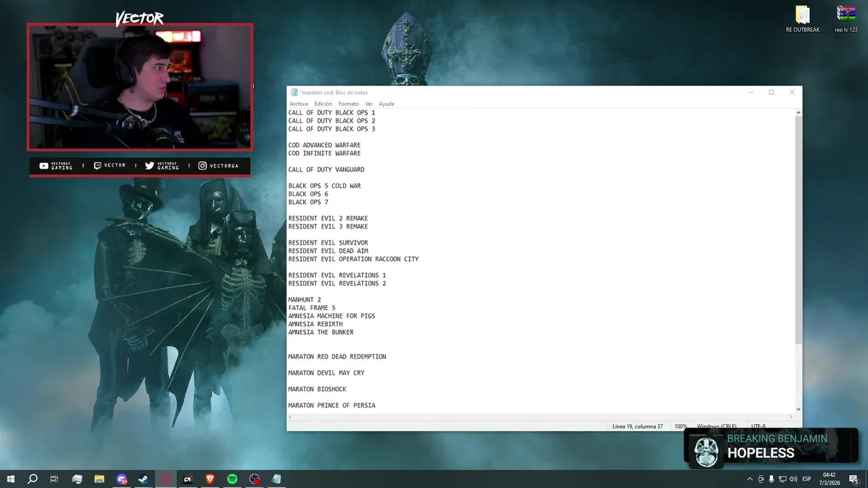Open the clock showing 04:42
The width and height of the screenshot is (868, 488).
829,479
